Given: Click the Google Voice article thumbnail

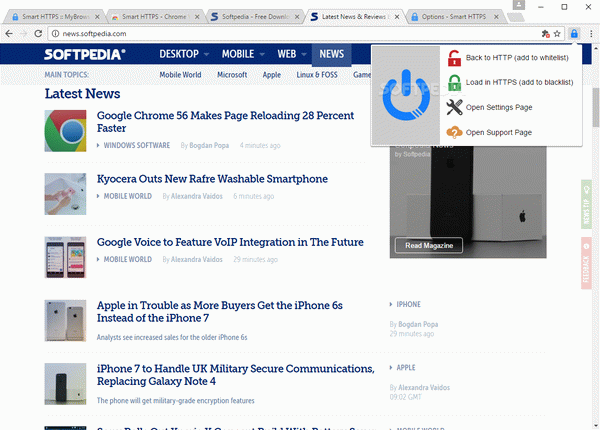Looking at the screenshot, I should [x=65, y=257].
